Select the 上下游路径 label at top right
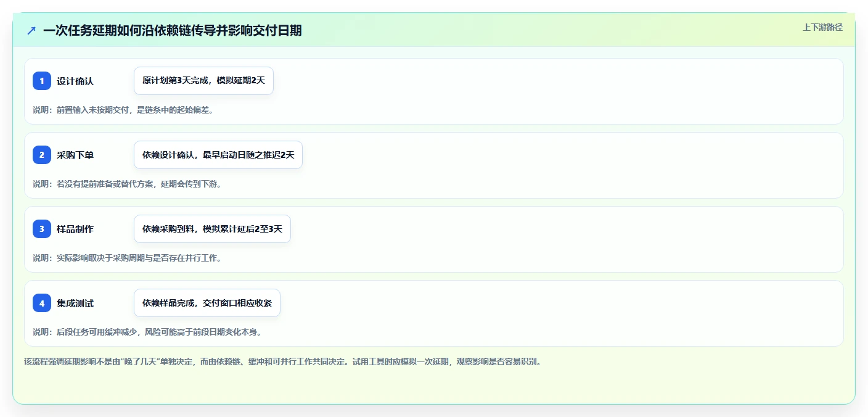The image size is (868, 417). pyautogui.click(x=822, y=27)
